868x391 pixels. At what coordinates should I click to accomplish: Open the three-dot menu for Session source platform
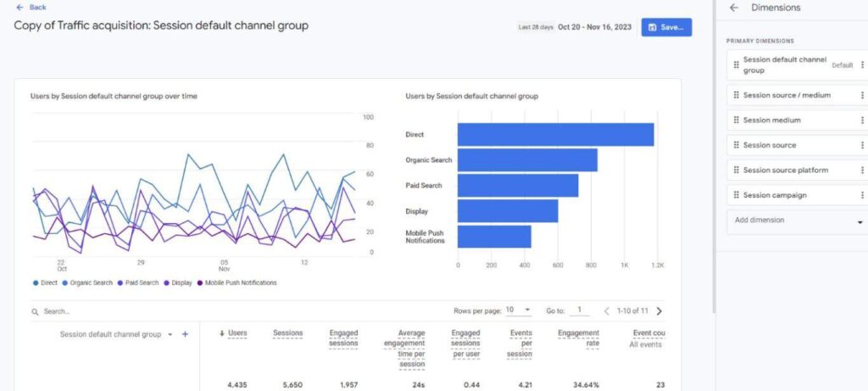coord(862,170)
